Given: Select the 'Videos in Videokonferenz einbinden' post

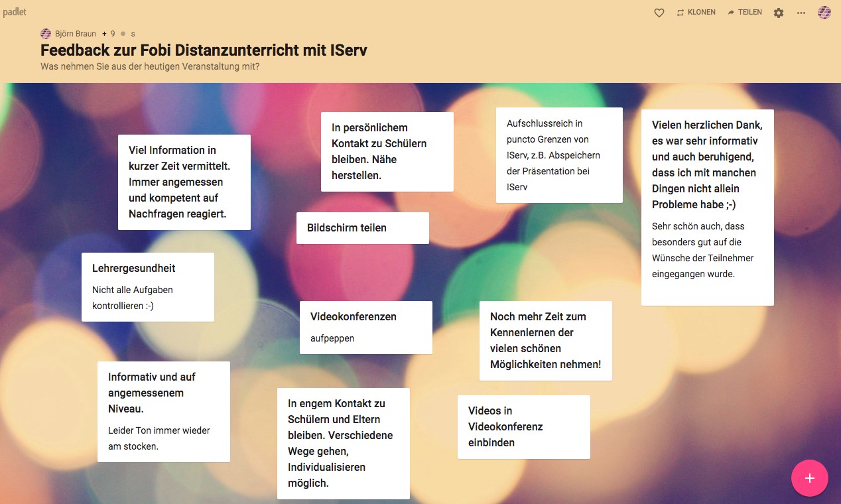Looking at the screenshot, I should [x=524, y=427].
